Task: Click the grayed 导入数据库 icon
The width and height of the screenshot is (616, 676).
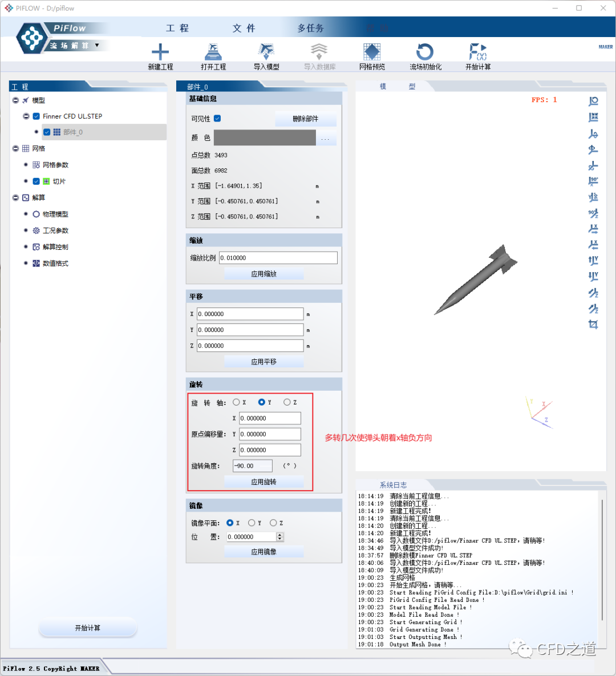Action: (x=319, y=52)
